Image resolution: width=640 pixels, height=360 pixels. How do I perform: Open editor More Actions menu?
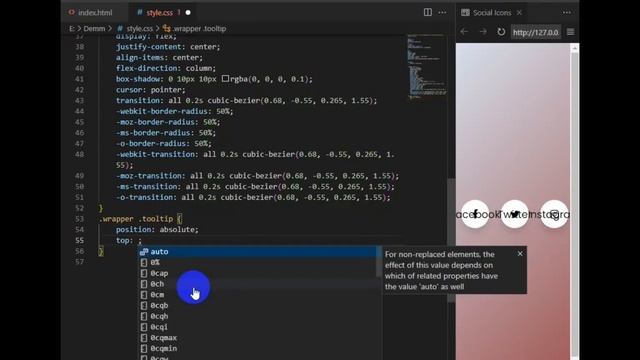click(x=442, y=13)
